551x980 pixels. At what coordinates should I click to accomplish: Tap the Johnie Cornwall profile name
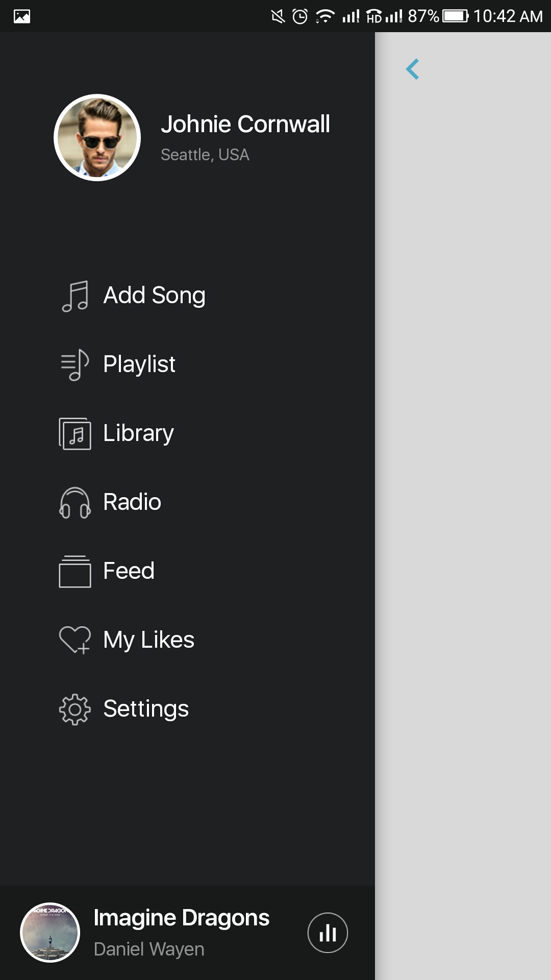(245, 124)
